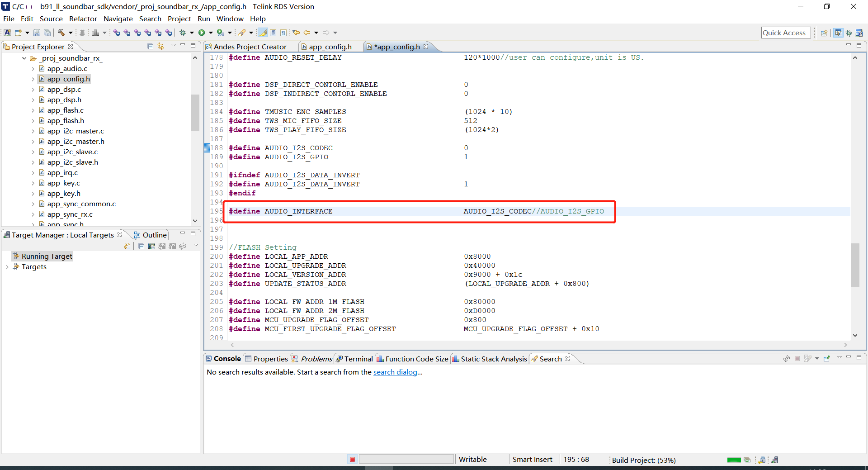Open app_audio.c from Project Explorer
Image resolution: width=868 pixels, height=470 pixels.
pyautogui.click(x=68, y=68)
